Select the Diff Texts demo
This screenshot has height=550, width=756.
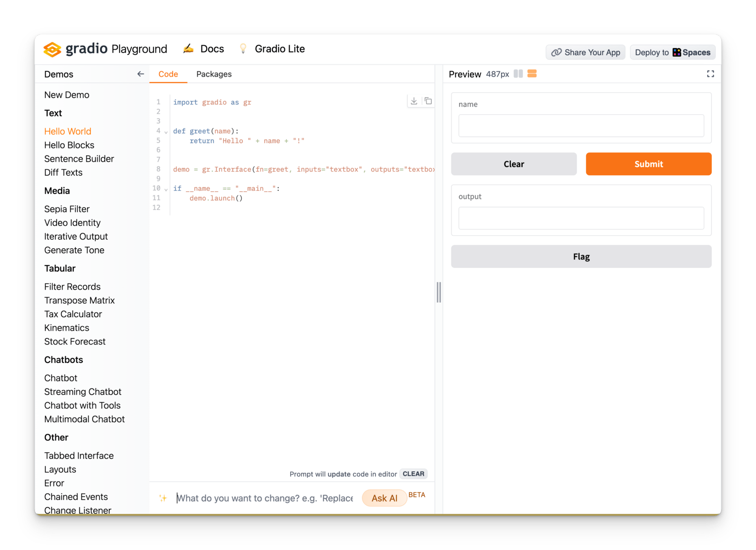coord(63,173)
